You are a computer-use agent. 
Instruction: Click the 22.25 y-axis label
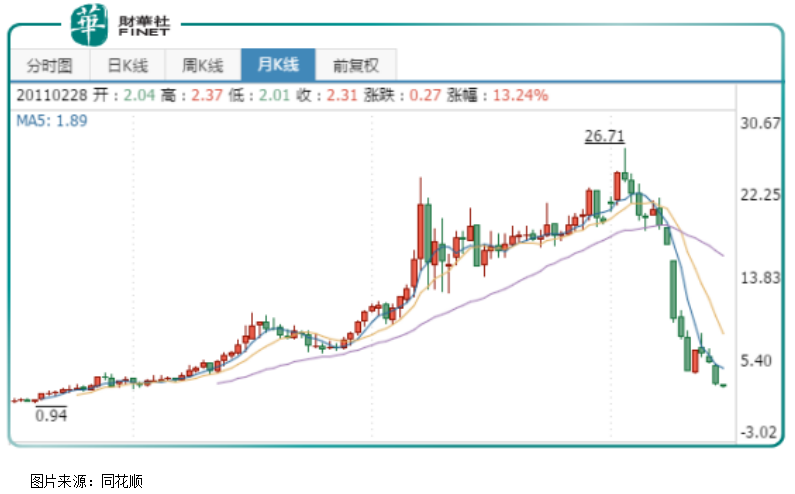pos(758,194)
